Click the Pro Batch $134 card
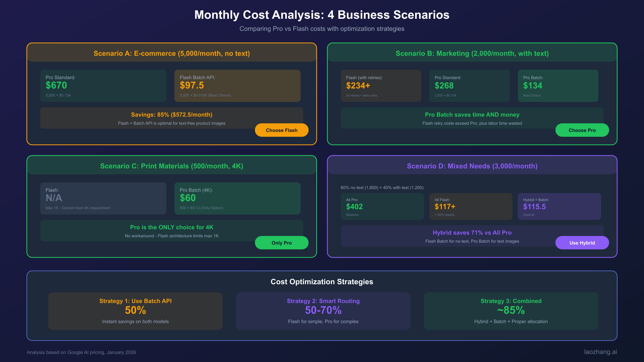The height and width of the screenshot is (362, 644). [558, 86]
